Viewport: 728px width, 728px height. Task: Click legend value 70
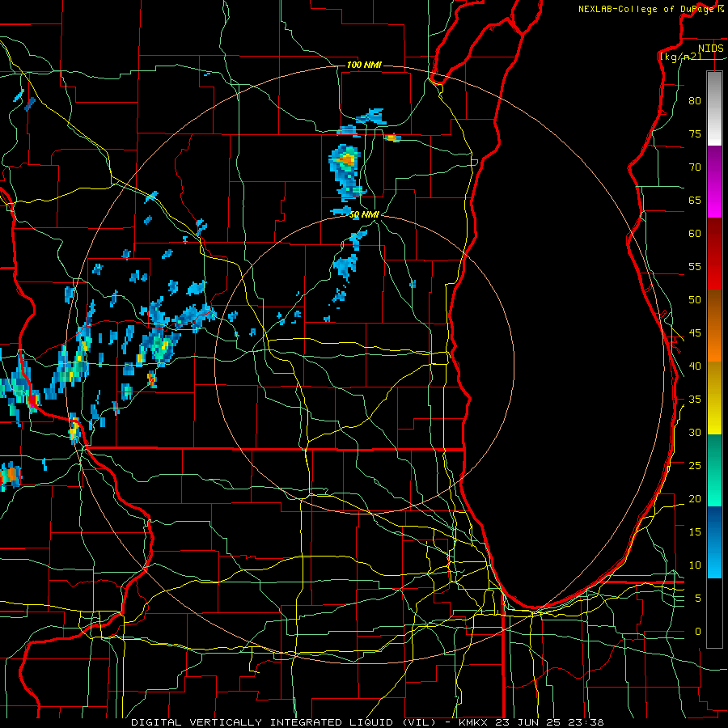[695, 167]
